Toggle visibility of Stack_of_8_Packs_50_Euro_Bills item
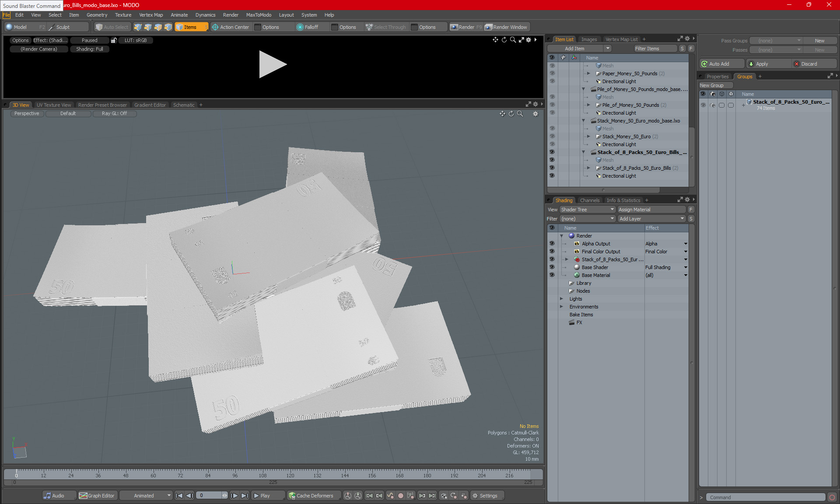The width and height of the screenshot is (840, 504). [552, 168]
